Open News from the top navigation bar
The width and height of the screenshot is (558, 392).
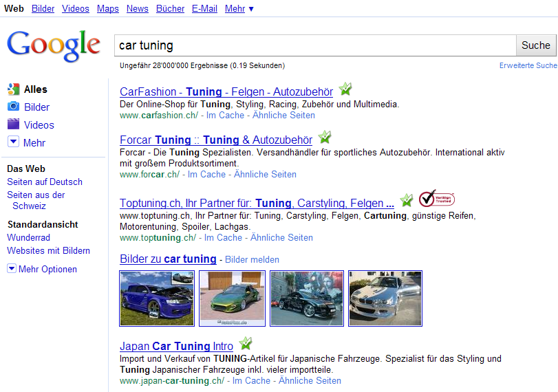(138, 8)
